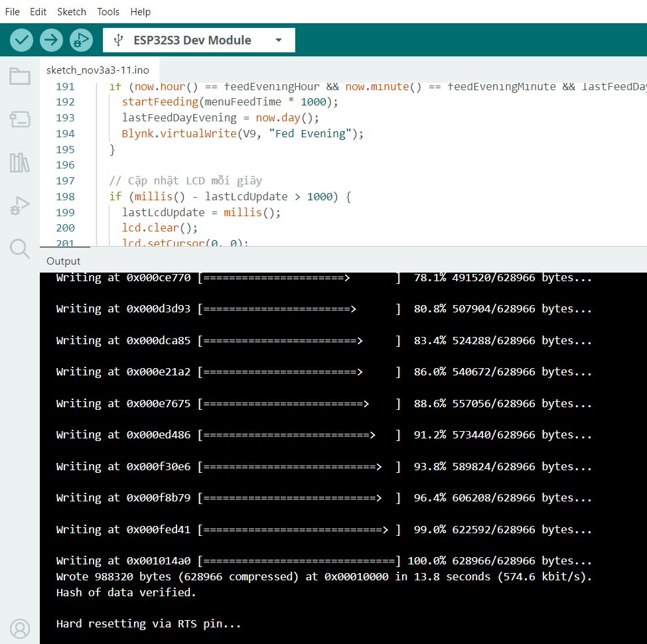Viewport: 647px width, 644px height.
Task: Open the Tools menu
Action: pyautogui.click(x=108, y=11)
